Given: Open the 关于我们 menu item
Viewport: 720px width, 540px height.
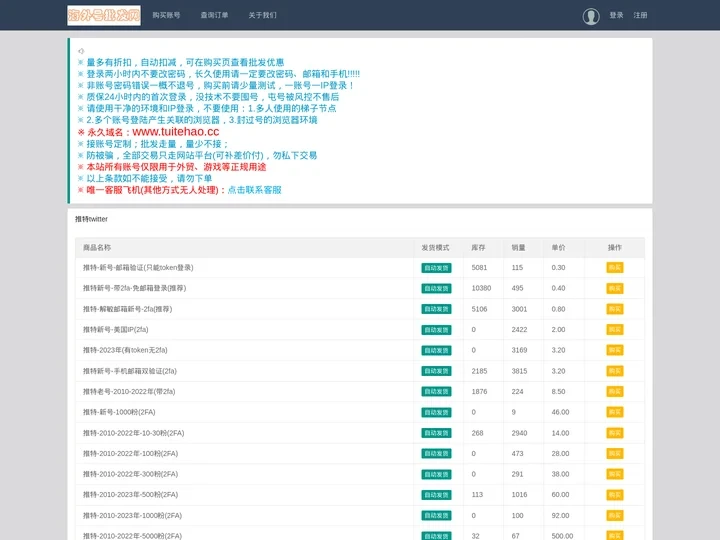Looking at the screenshot, I should click(x=263, y=15).
